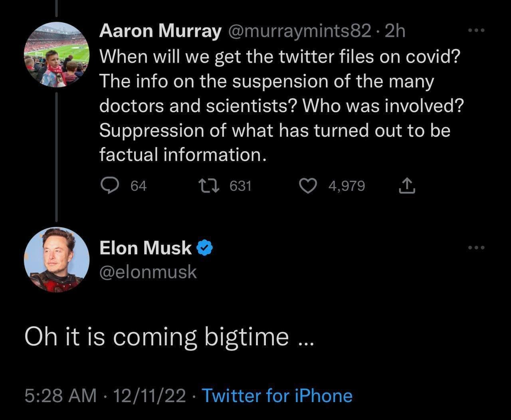Click the 5:28 AM tweet time
The height and width of the screenshot is (420, 511).
[60, 396]
